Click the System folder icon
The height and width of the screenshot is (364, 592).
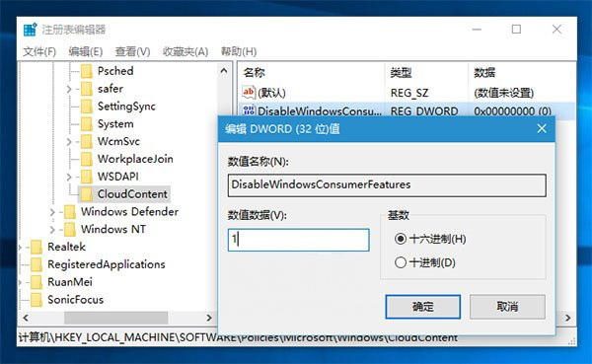87,124
